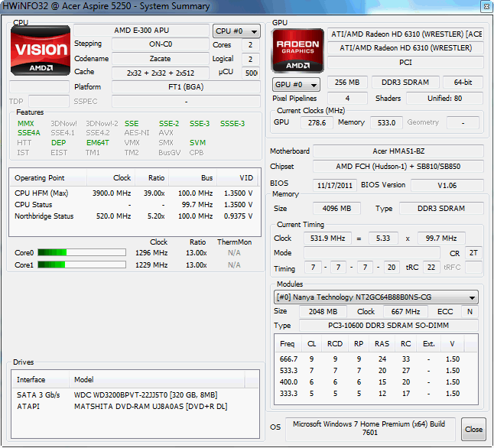Click the AMD E-300 APU name field
Screen dimensions: 494x448
point(141,31)
